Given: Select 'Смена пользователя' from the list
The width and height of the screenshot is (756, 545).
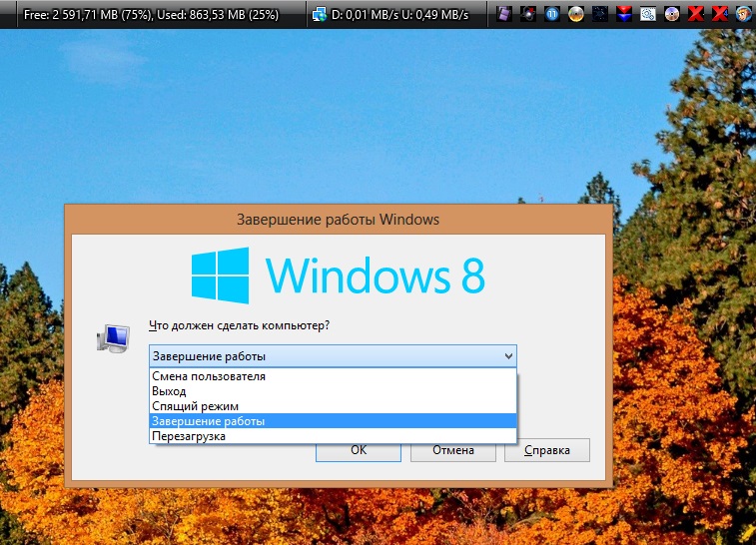Looking at the screenshot, I should 333,376.
